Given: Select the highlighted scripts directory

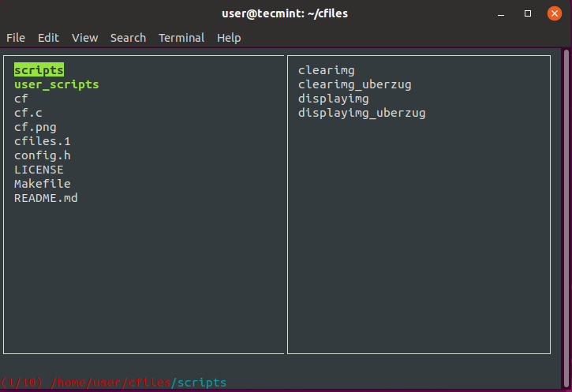Looking at the screenshot, I should [39, 70].
